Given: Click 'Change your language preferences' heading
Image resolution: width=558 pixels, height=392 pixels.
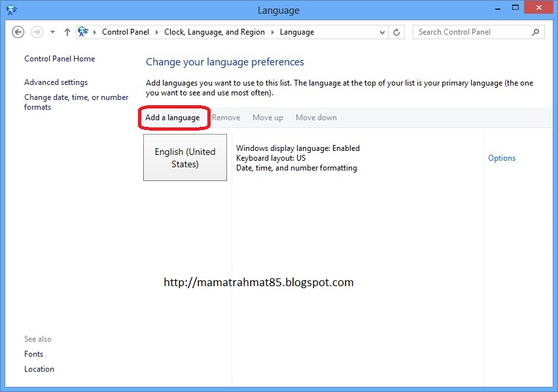Looking at the screenshot, I should (225, 62).
